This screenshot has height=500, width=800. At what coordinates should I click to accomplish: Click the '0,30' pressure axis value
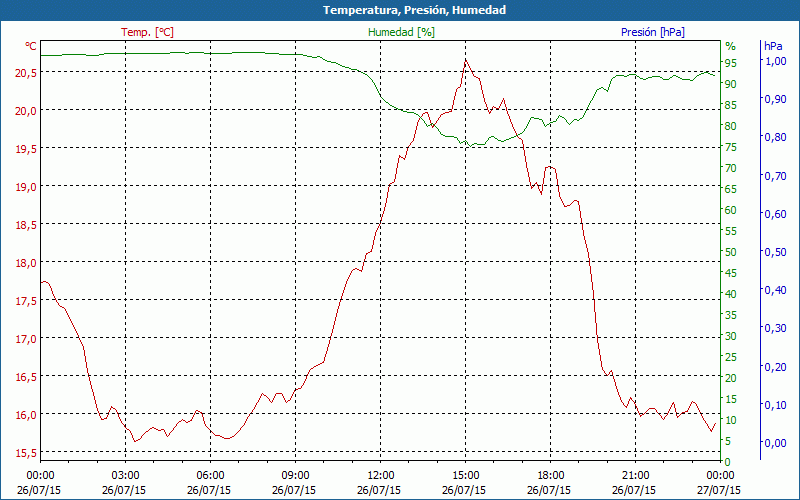774,328
